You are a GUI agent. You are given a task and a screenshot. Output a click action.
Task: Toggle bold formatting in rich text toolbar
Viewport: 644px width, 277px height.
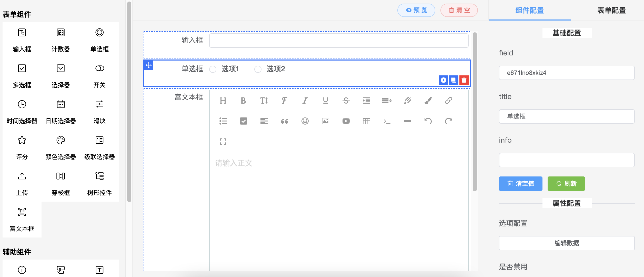tap(243, 101)
